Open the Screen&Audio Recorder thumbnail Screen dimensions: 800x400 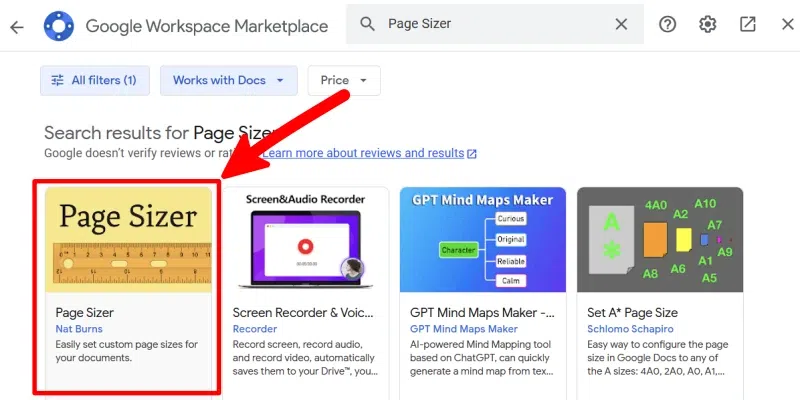tap(306, 239)
